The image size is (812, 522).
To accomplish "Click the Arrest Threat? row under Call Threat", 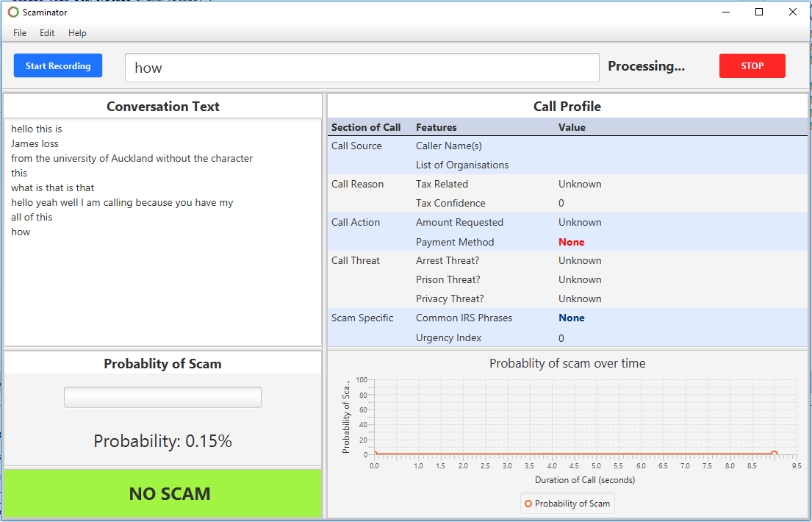I will [448, 260].
